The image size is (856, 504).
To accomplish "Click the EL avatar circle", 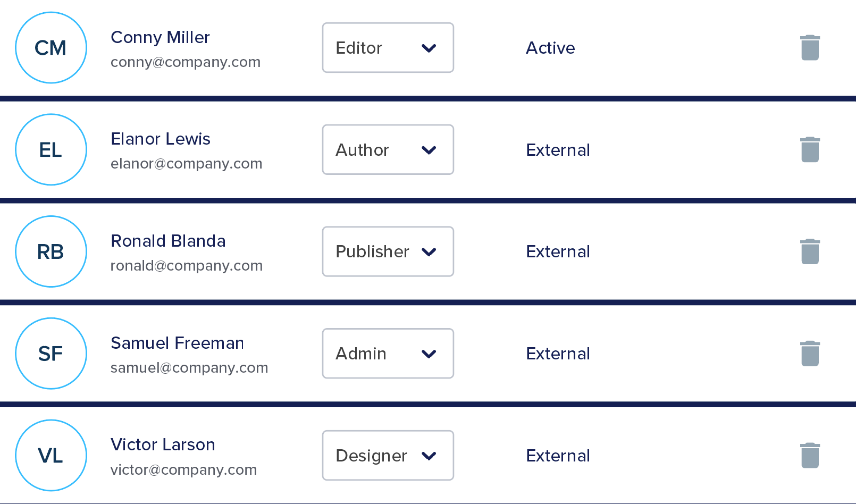I will (x=51, y=150).
